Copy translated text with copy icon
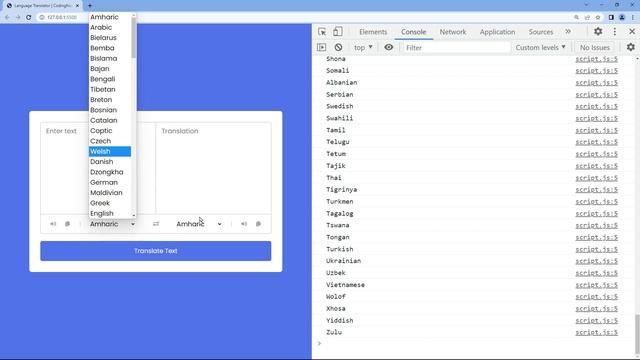 point(258,224)
